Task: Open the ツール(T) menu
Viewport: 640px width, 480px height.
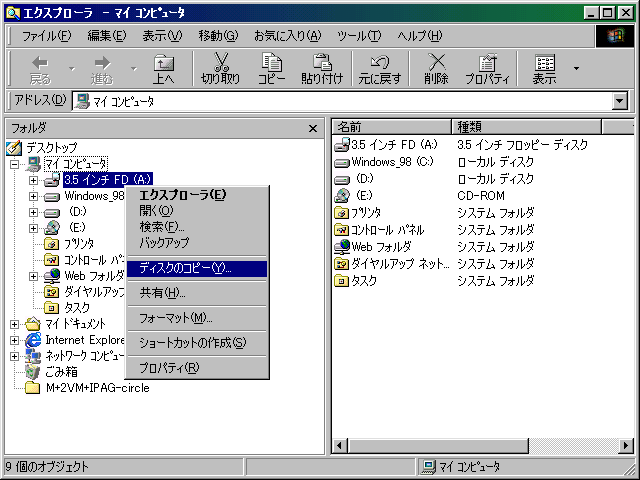Action: point(359,36)
